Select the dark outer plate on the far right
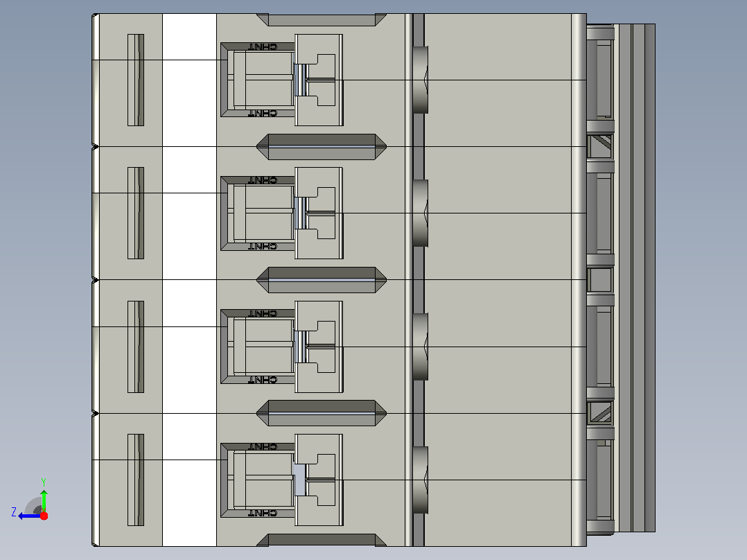Viewport: 747px width, 560px height. (650, 278)
